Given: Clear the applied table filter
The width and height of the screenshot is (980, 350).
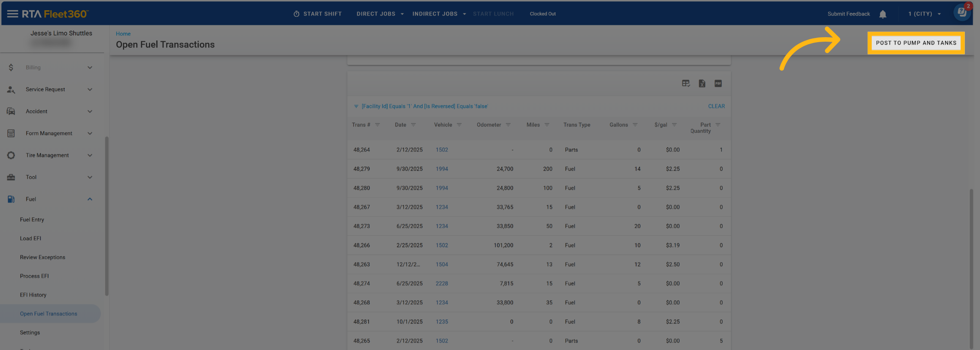Looking at the screenshot, I should tap(716, 106).
